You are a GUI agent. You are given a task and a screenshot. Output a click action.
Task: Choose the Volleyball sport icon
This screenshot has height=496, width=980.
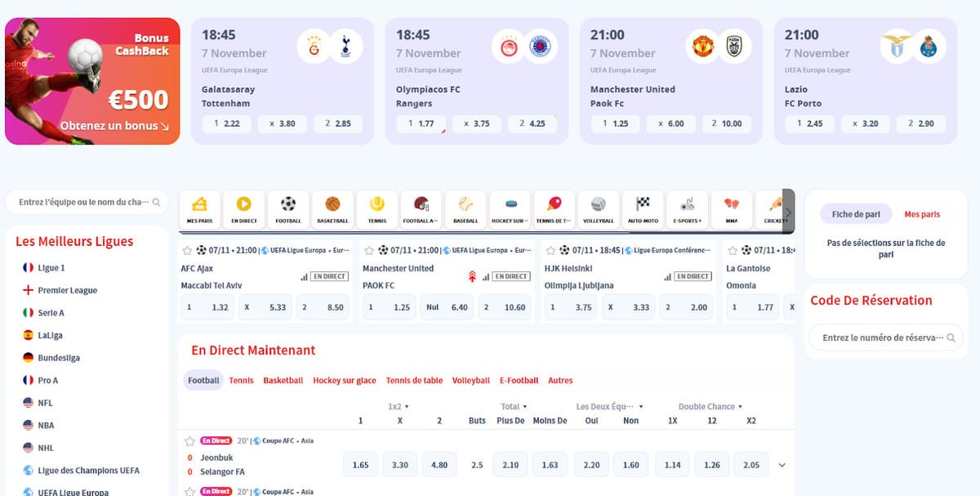click(598, 205)
